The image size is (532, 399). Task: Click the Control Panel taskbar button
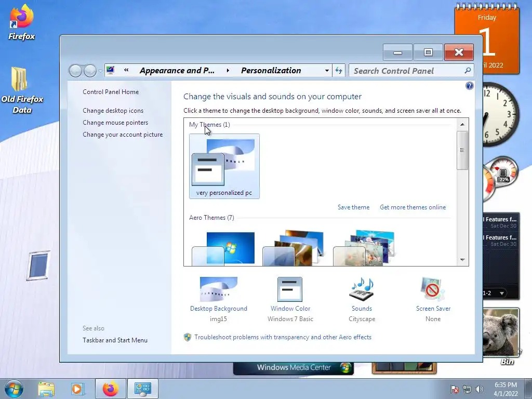coord(142,389)
